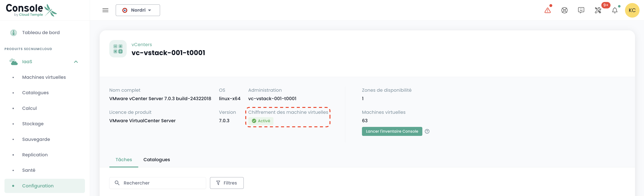
Task: Select Sauvegarde in the IaaS menu
Action: tap(36, 139)
